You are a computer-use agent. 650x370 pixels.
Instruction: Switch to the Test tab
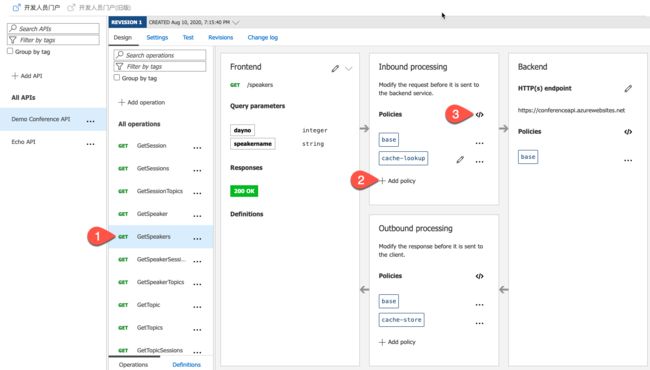click(188, 37)
